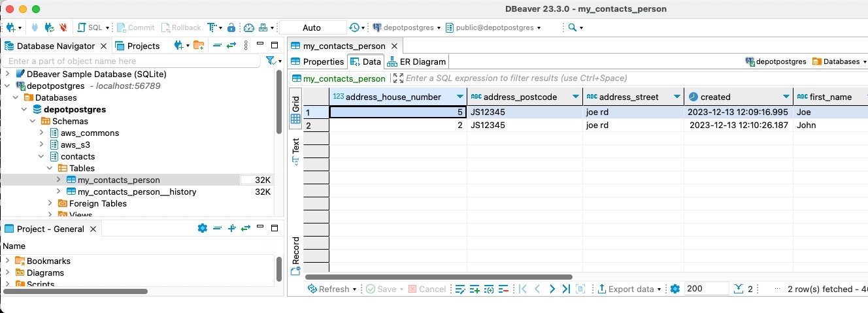Open the depotpostgres active connection dropdown

pos(407,27)
